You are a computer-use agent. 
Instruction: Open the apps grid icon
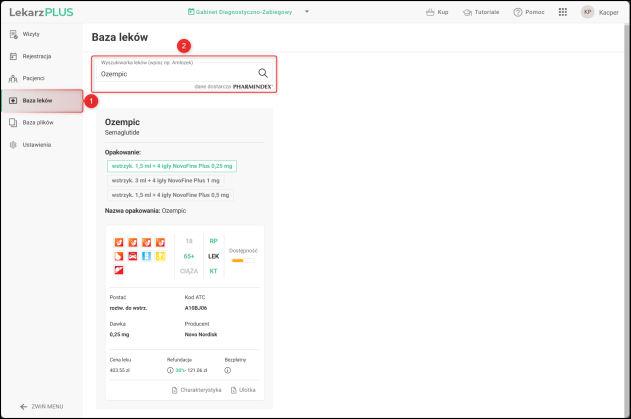[x=563, y=12]
